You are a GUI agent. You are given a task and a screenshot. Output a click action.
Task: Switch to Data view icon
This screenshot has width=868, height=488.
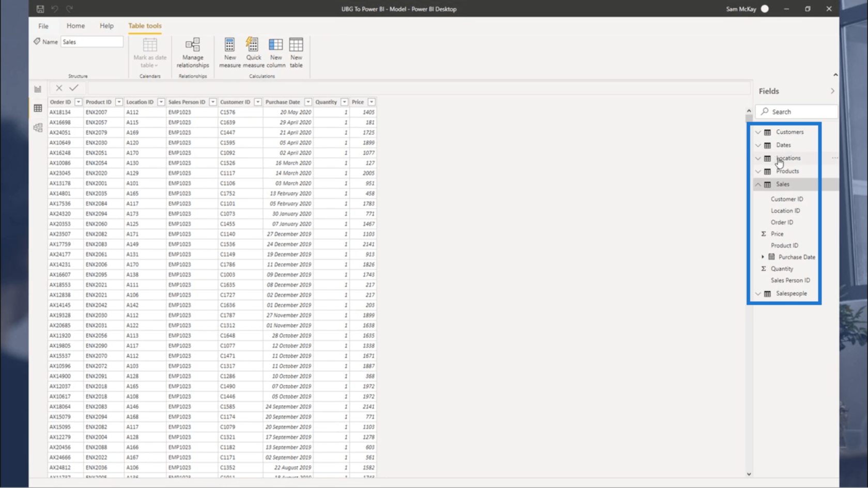38,108
